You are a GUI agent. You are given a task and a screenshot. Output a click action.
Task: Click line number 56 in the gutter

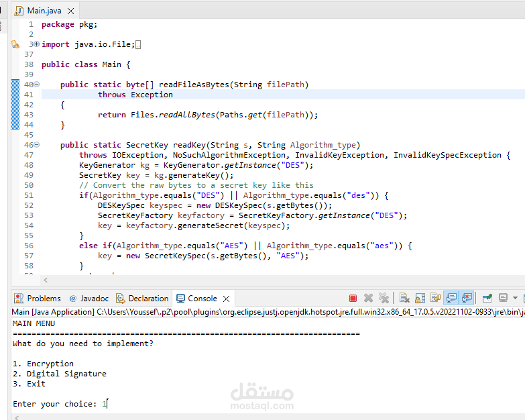[x=29, y=246]
